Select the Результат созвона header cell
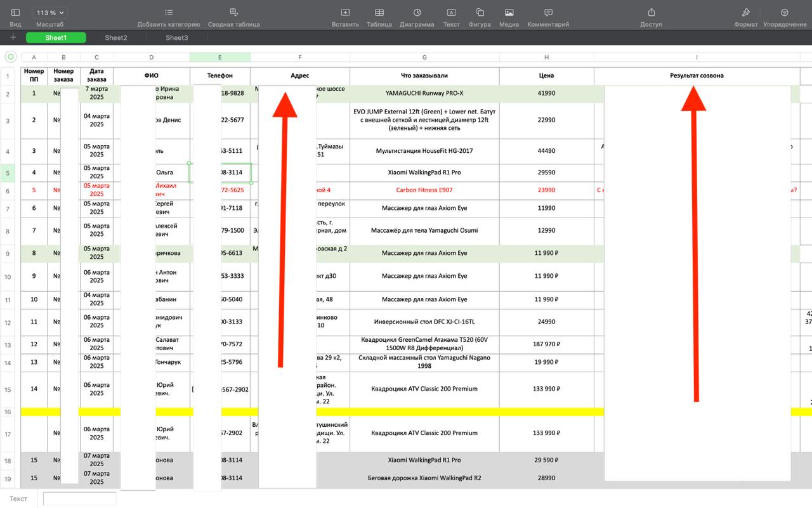The image size is (812, 508). [697, 75]
